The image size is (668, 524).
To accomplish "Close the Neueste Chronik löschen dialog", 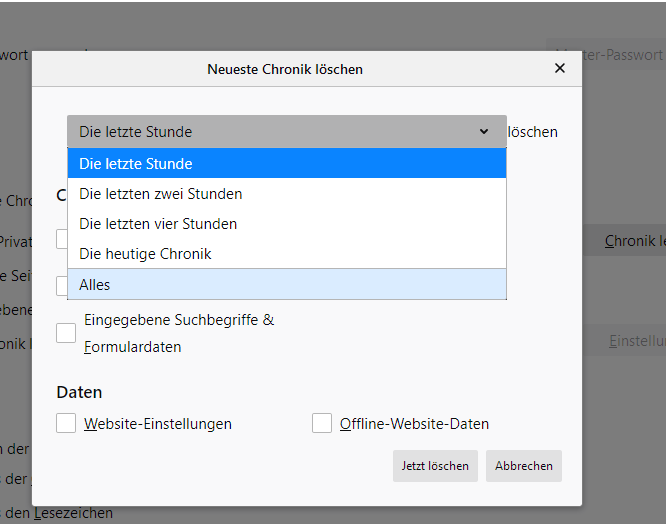I will tap(560, 68).
